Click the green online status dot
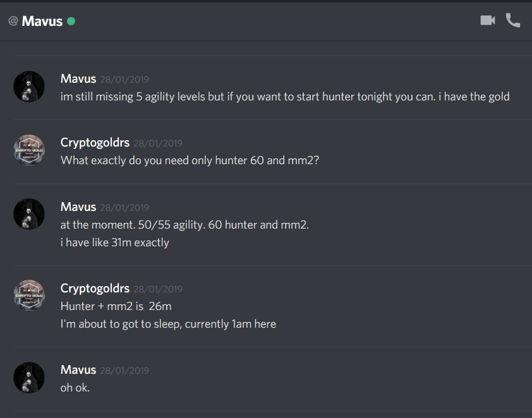 pos(71,21)
